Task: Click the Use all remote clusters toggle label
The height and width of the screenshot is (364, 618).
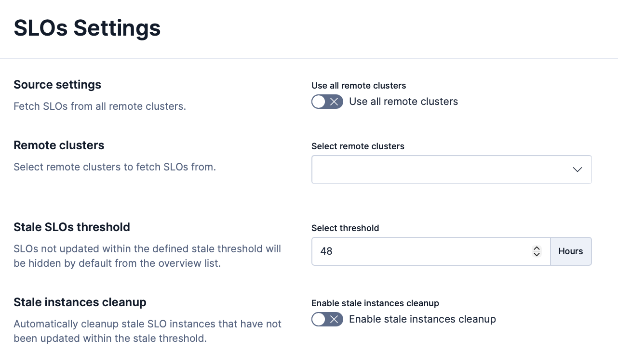Action: 403,102
